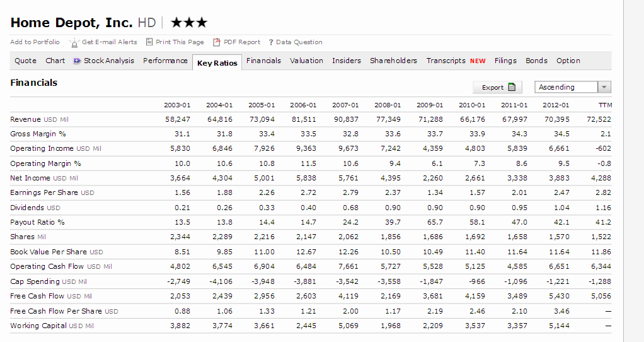Image resolution: width=644 pixels, height=342 pixels.
Task: Click the Print This Page link
Action: tap(180, 42)
